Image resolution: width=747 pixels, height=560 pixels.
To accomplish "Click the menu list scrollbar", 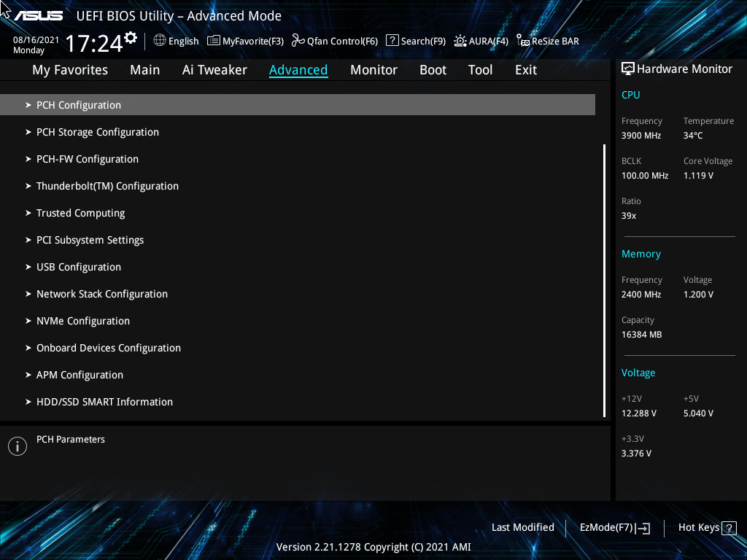I will (x=605, y=281).
